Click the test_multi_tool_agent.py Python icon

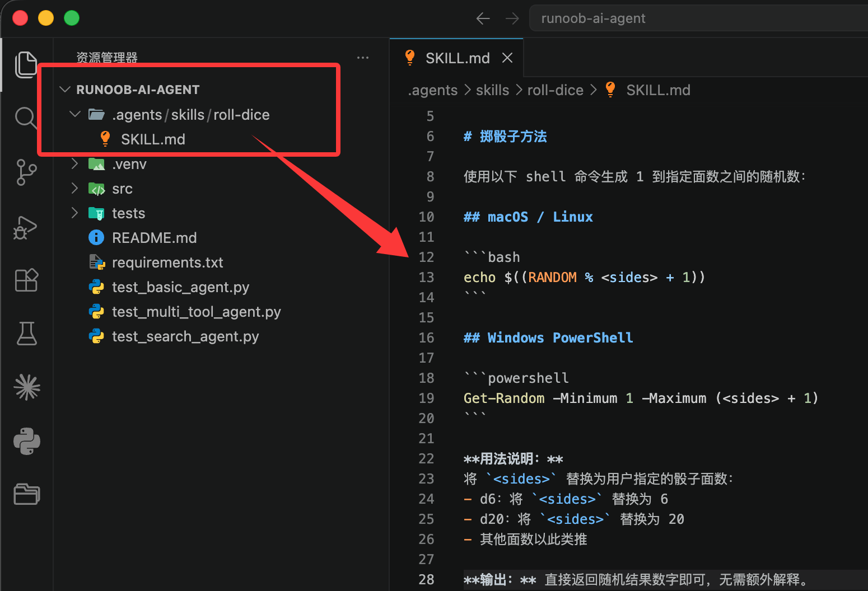point(96,311)
